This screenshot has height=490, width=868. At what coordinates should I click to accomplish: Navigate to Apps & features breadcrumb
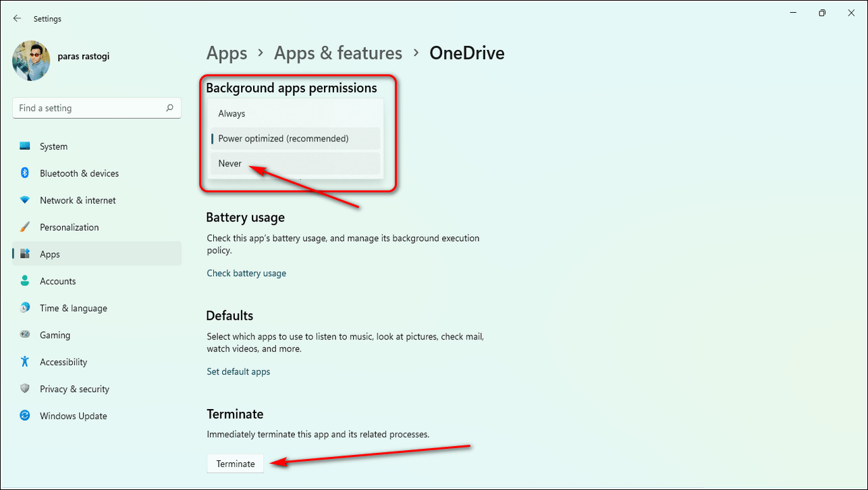pos(337,53)
